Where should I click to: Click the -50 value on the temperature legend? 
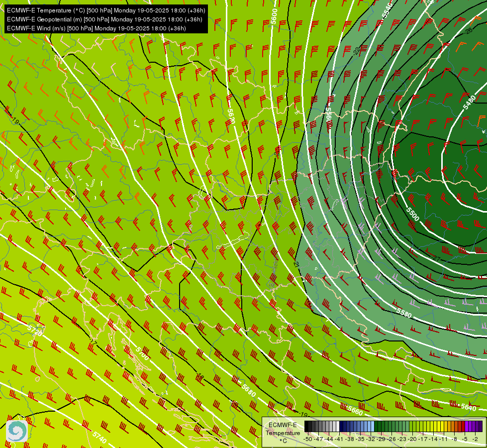pyautogui.click(x=308, y=439)
